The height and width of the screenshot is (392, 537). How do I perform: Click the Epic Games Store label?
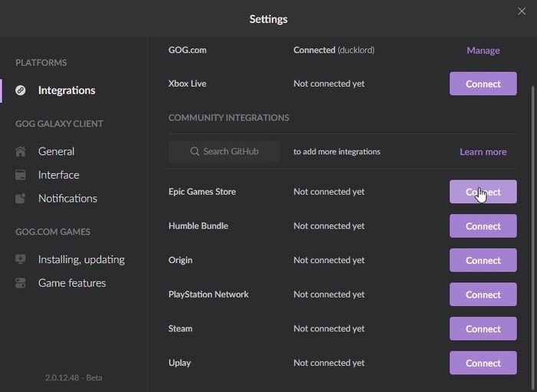202,192
